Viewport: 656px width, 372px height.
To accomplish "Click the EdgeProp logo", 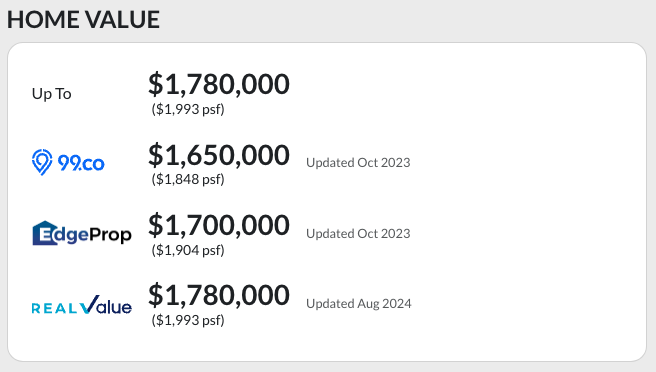I will (x=82, y=233).
